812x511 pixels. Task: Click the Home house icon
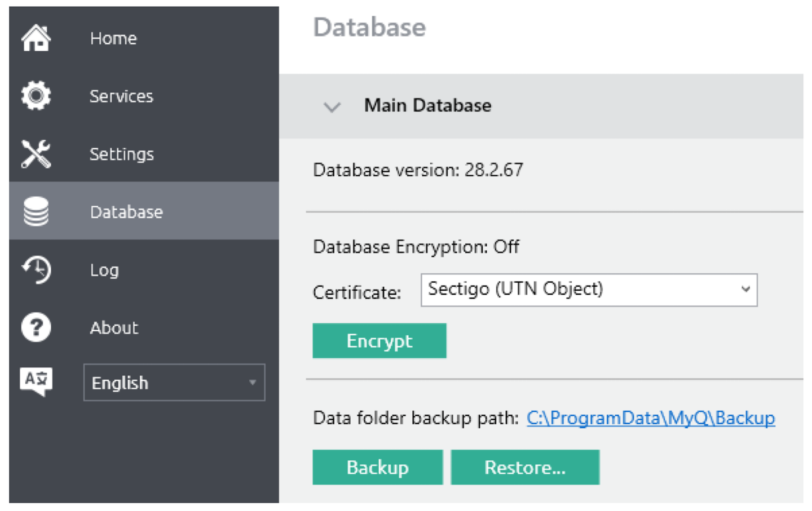point(36,38)
